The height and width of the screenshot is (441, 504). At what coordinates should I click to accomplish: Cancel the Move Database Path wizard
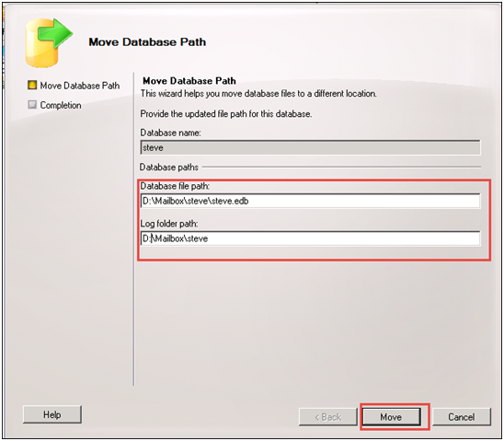point(462,417)
